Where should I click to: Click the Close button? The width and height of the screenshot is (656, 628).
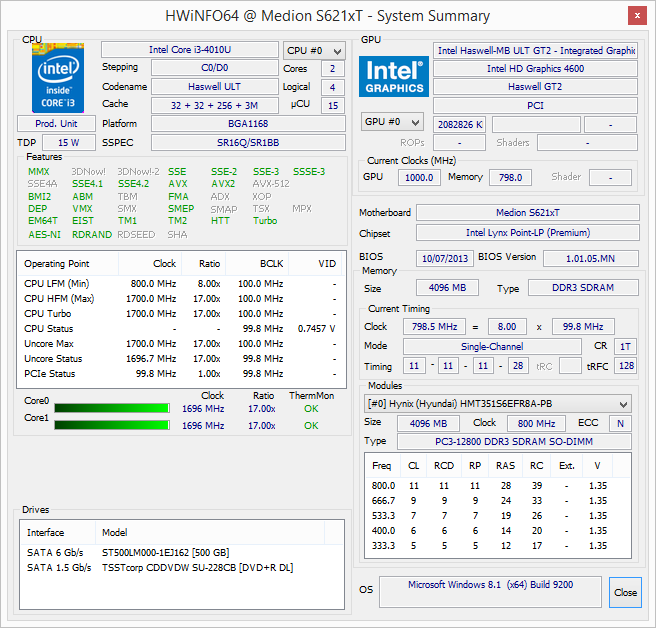tap(625, 592)
